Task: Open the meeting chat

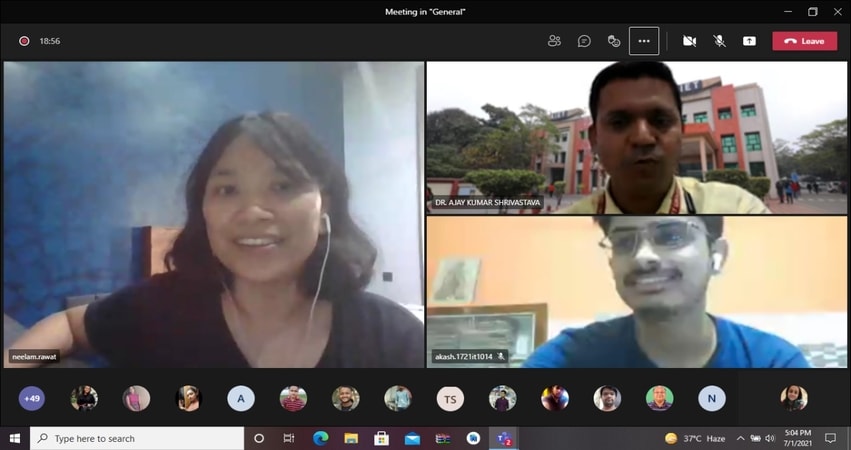Action: [585, 41]
